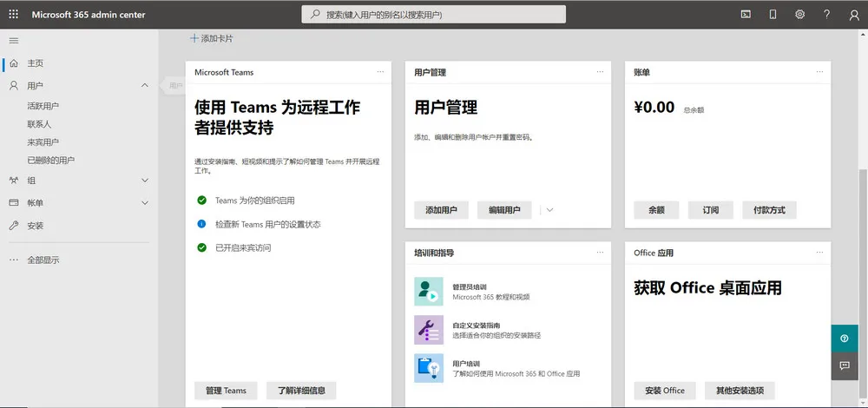Image resolution: width=868 pixels, height=408 pixels.
Task: Go to 已删除的用户 in the sidebar
Action: pyautogui.click(x=50, y=160)
